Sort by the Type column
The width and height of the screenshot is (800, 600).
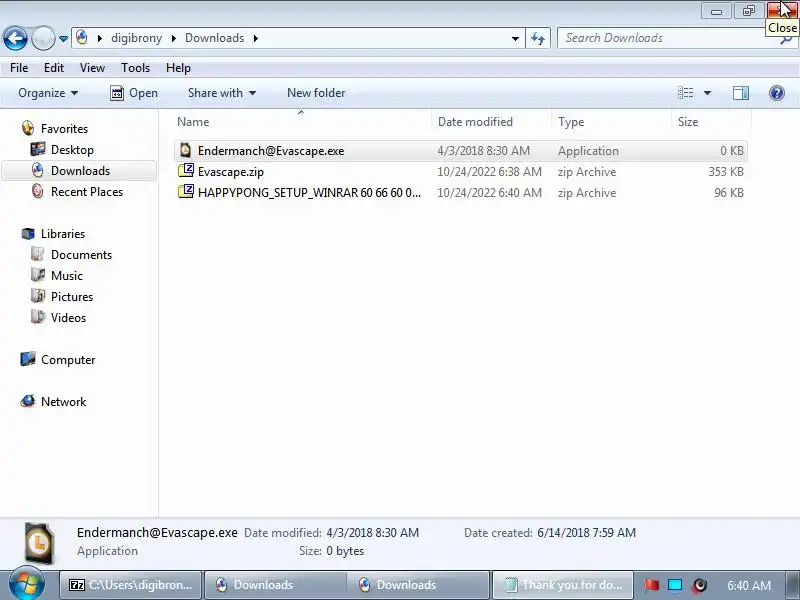click(611, 122)
